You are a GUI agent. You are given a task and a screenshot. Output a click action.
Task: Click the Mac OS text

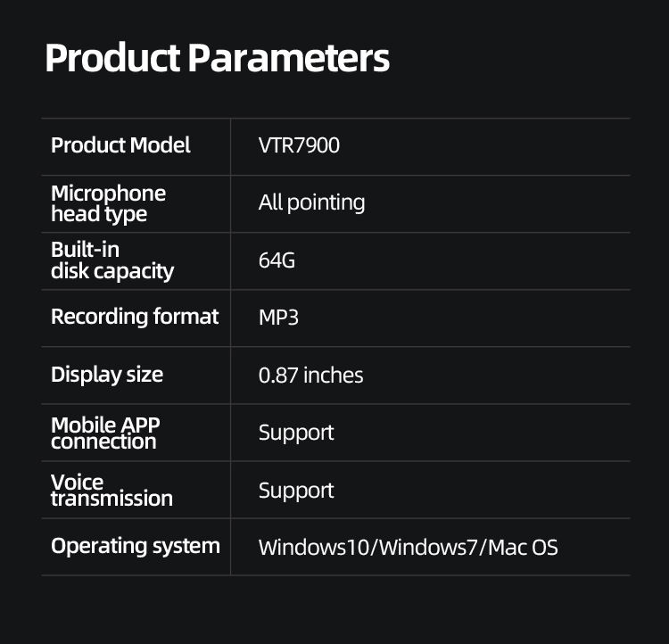(x=524, y=548)
